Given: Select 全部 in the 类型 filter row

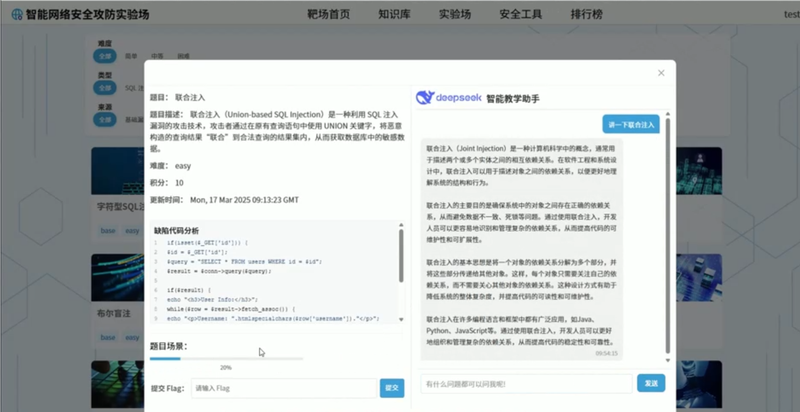Looking at the screenshot, I should click(105, 88).
